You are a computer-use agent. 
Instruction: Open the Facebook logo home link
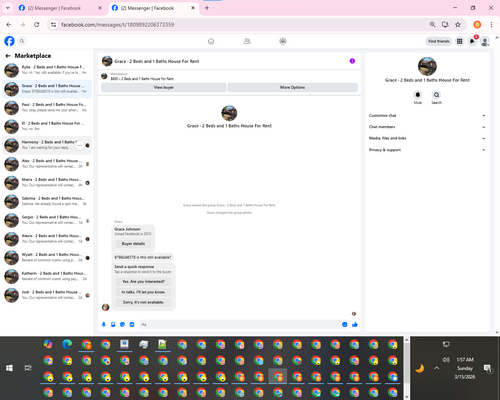click(9, 41)
